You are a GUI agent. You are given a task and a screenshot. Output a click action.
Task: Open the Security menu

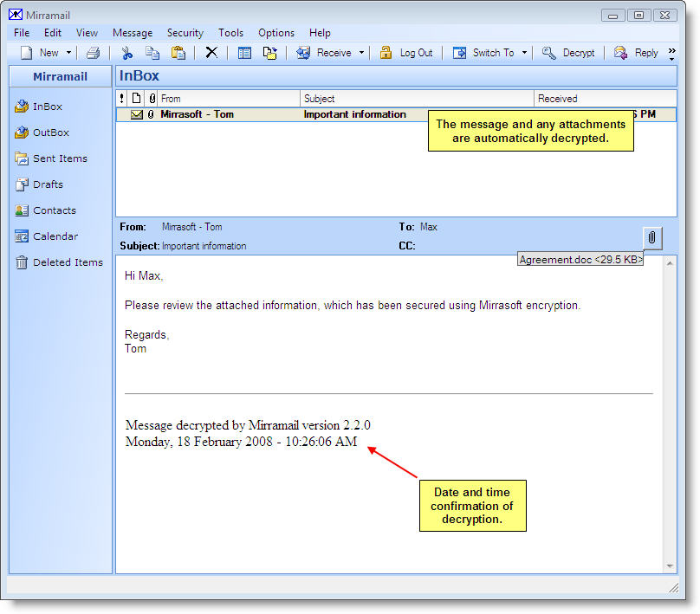185,33
